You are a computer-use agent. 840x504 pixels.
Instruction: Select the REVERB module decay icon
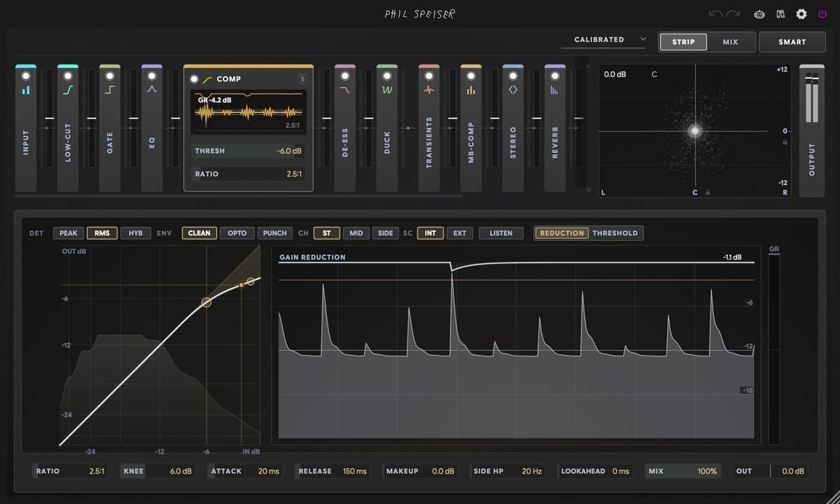pos(555,90)
